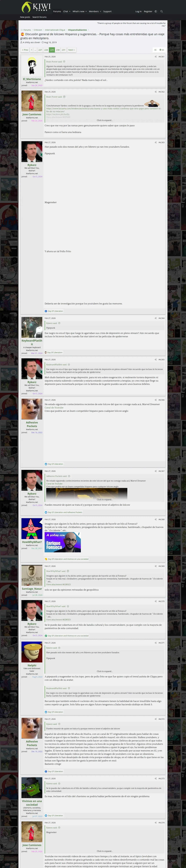Open Vivimos en una sociedad username
The height and width of the screenshot is (868, 186).
[x=32, y=803]
